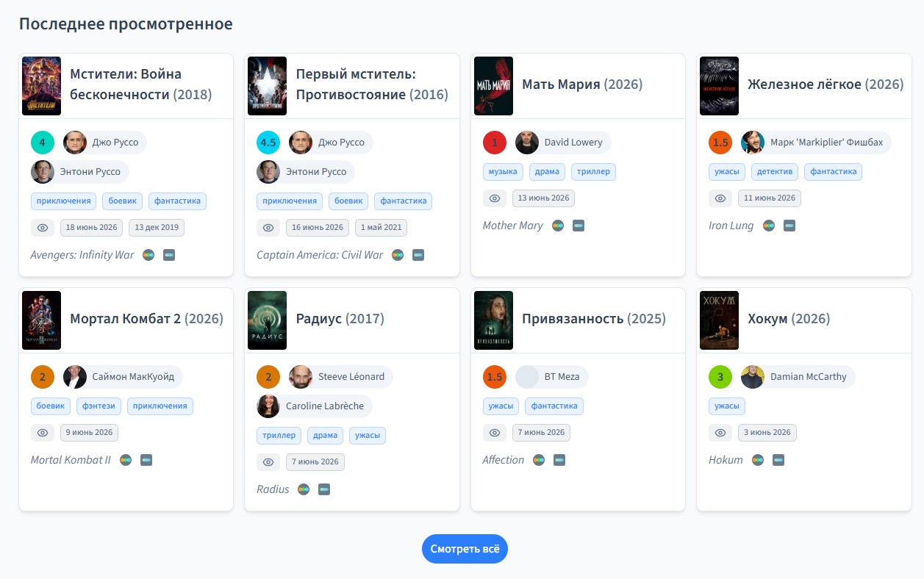Image resolution: width=924 pixels, height=579 pixels.
Task: Select director Саймон МакКуойд chip
Action: pos(123,377)
